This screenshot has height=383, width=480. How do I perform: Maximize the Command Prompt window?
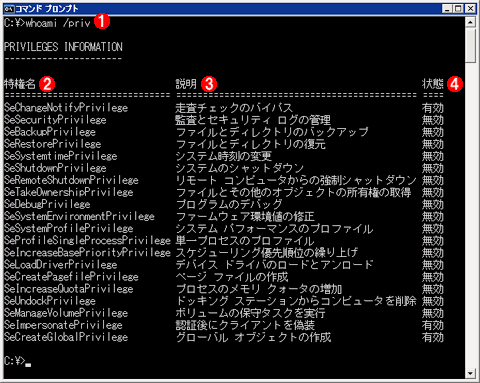coord(458,9)
